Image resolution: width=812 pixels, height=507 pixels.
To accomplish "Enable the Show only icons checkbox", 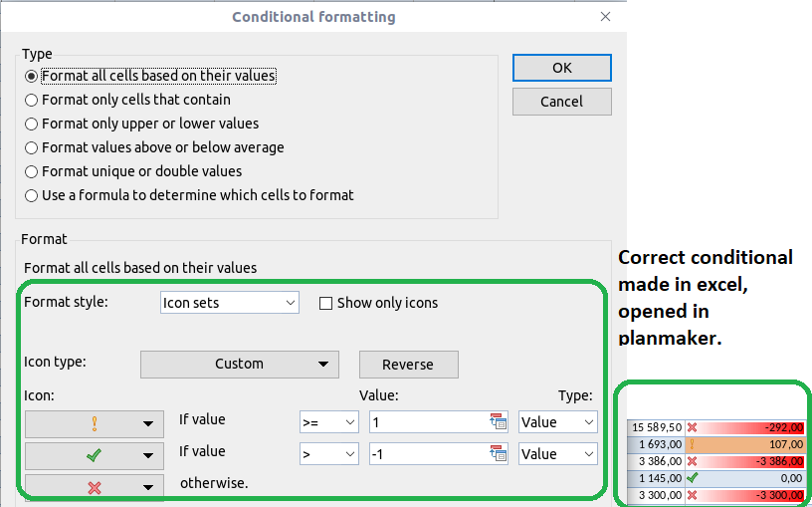I will coord(325,303).
